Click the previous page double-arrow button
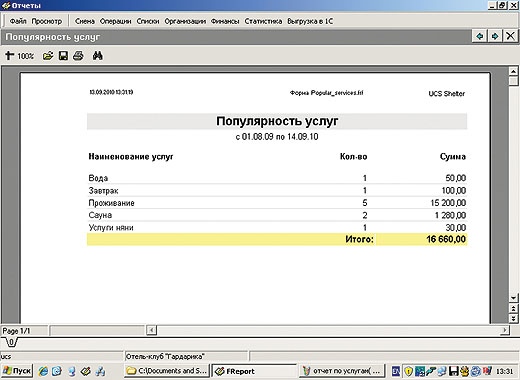Viewport: 520px width, 380px height. [x=513, y=308]
